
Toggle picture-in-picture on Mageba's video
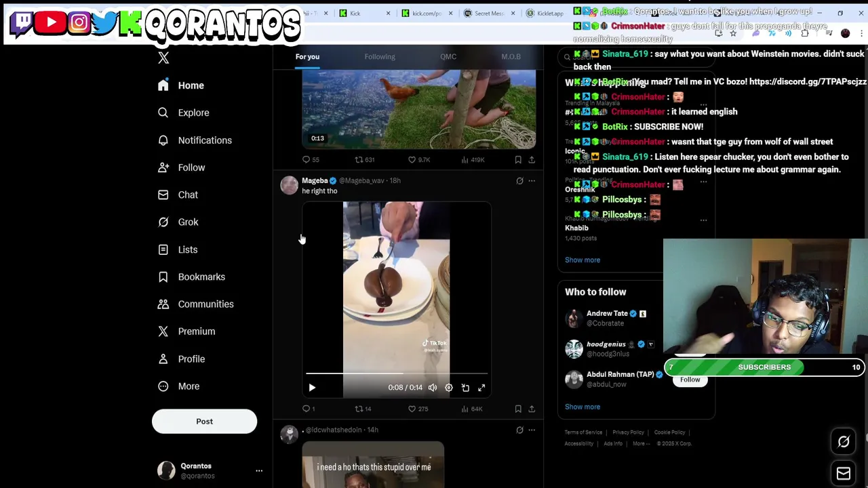coord(465,388)
